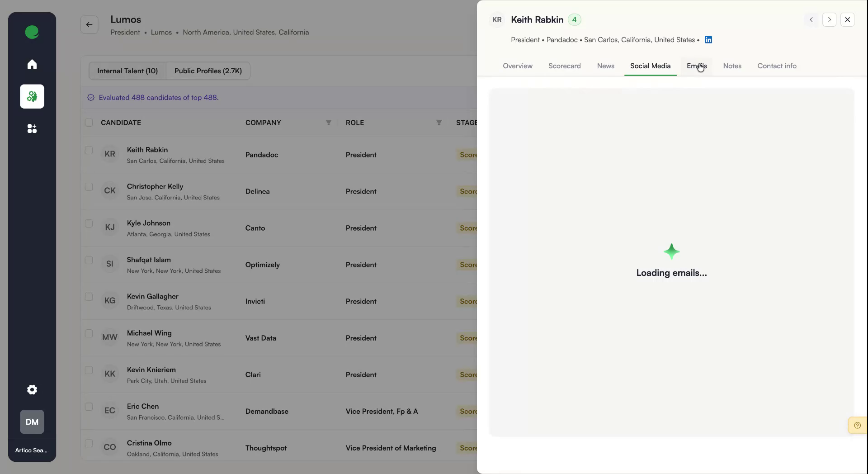Show Public Profiles (2.7K) results

click(x=208, y=71)
